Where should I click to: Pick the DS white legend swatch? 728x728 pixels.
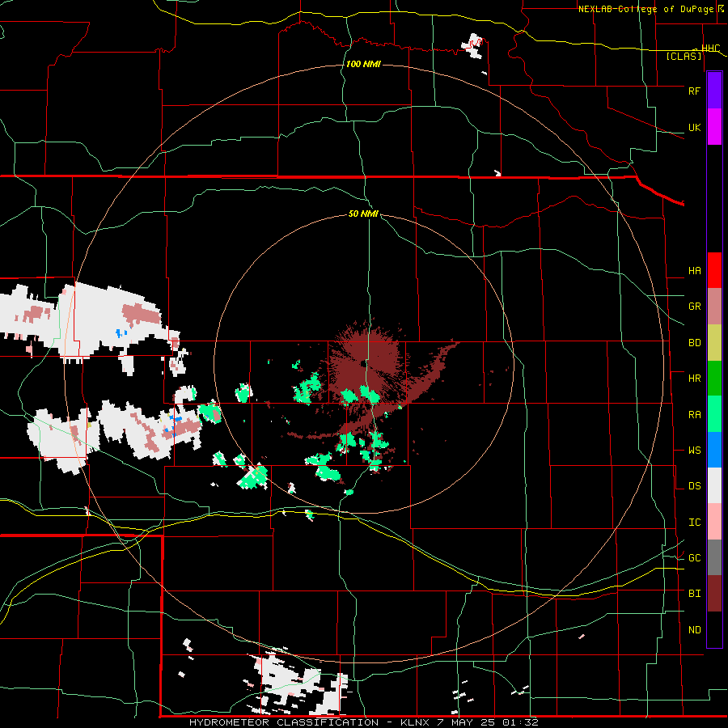coord(714,485)
